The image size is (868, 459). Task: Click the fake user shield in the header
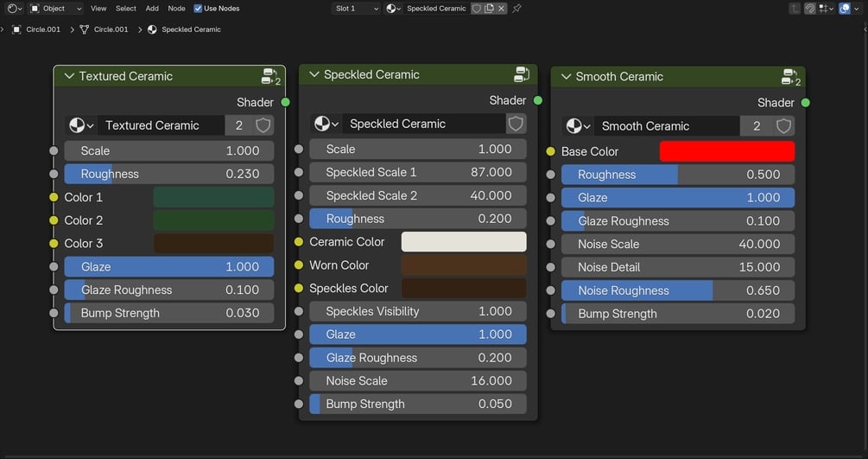pyautogui.click(x=477, y=9)
